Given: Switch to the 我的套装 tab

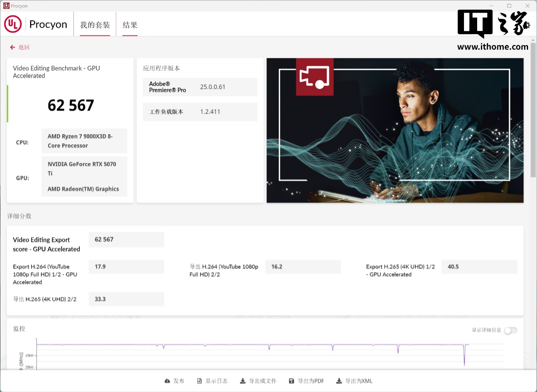Looking at the screenshot, I should tap(95, 25).
